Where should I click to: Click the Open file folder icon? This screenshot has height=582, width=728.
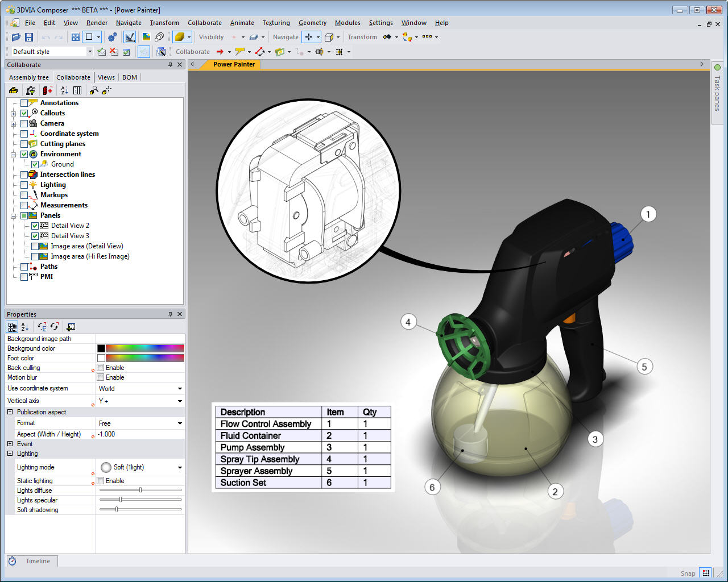coord(16,37)
